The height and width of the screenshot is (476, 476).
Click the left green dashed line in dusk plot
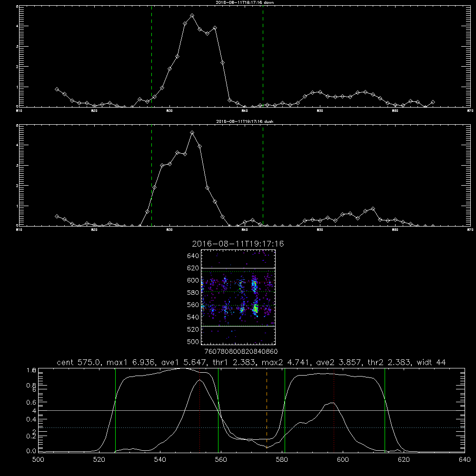click(x=151, y=175)
